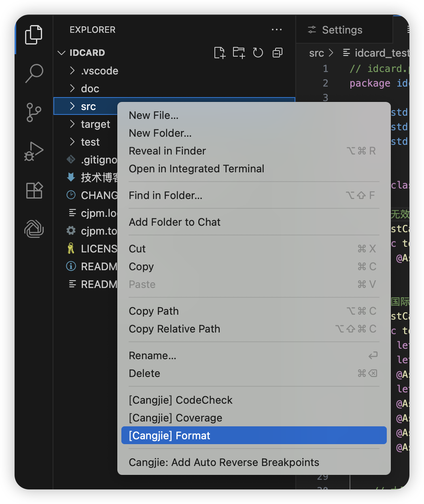Choose Cut from context menu
Viewport: 424px width, 504px height.
(x=254, y=249)
